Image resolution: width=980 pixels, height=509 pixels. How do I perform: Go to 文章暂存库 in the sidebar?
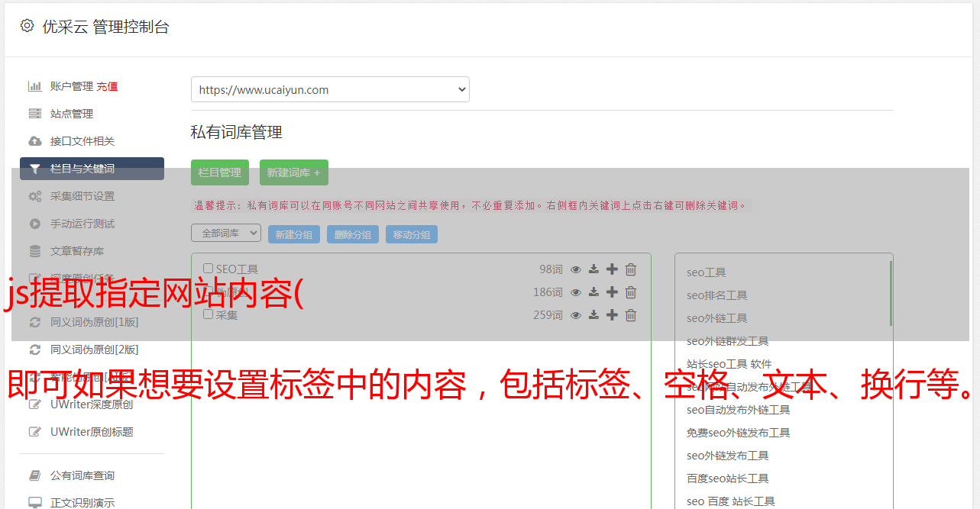77,251
